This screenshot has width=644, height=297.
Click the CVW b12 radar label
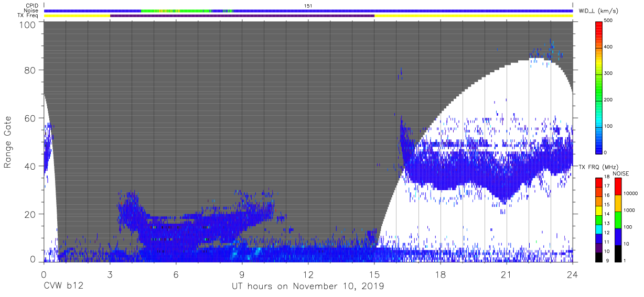63,287
